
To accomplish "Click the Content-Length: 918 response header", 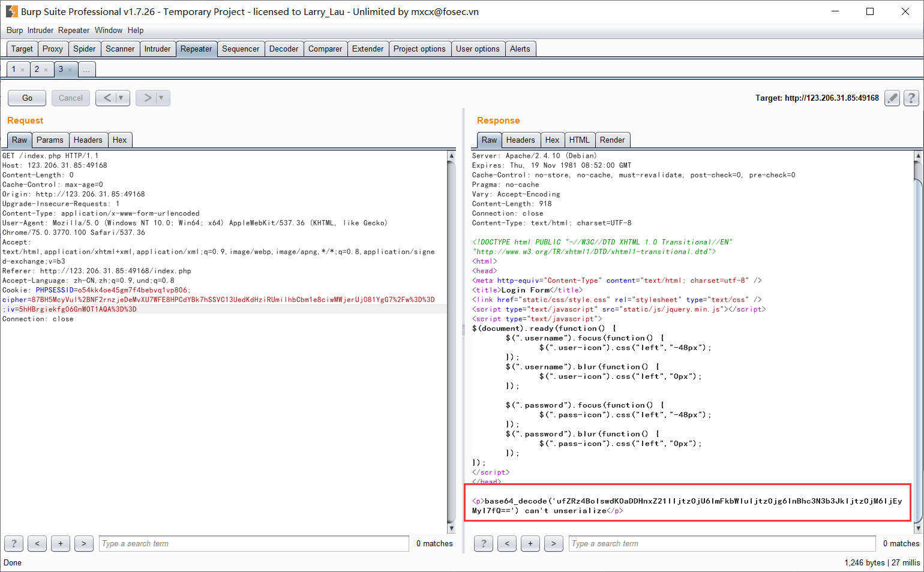I will [512, 204].
